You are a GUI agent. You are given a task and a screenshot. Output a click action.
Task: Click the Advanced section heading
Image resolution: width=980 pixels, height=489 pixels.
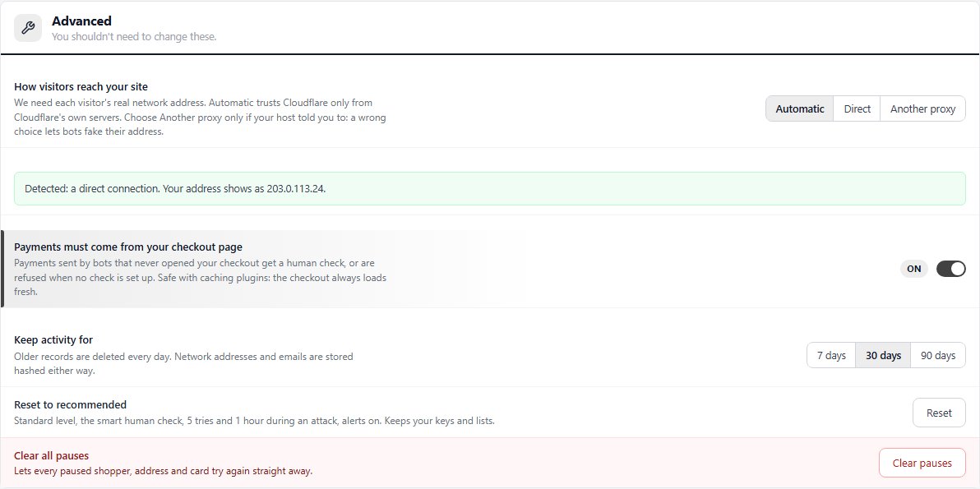click(82, 21)
